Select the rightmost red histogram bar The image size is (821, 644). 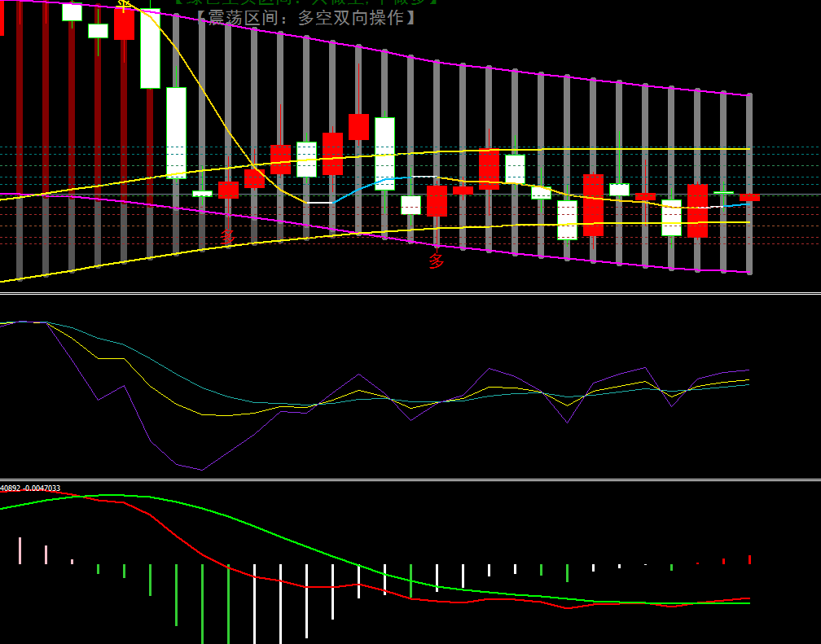(x=749, y=559)
